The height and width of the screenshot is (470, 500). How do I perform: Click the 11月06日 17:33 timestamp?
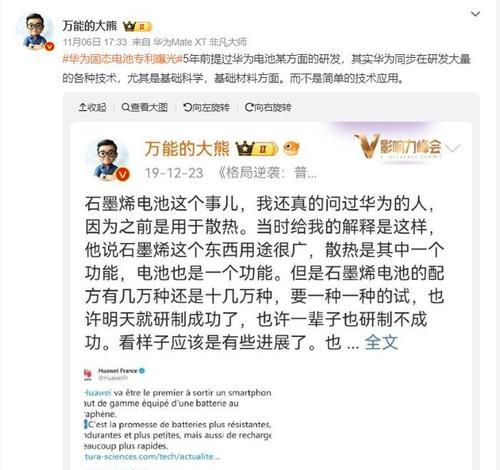pos(95,42)
